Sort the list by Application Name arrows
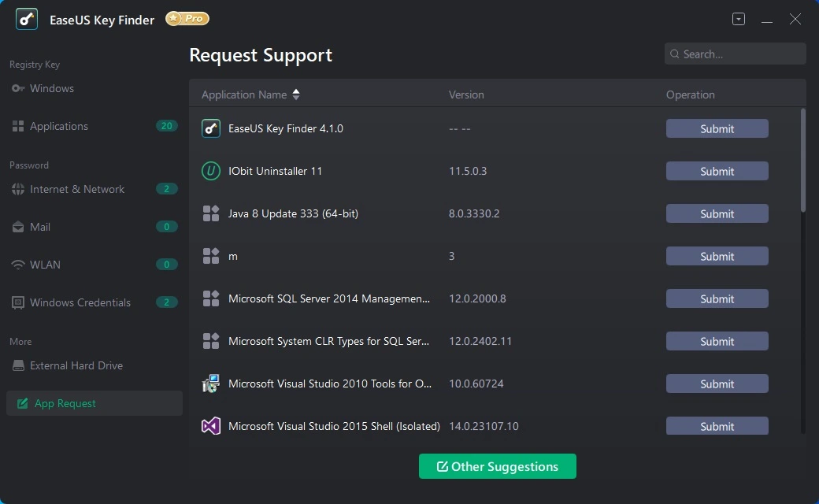 pyautogui.click(x=296, y=94)
